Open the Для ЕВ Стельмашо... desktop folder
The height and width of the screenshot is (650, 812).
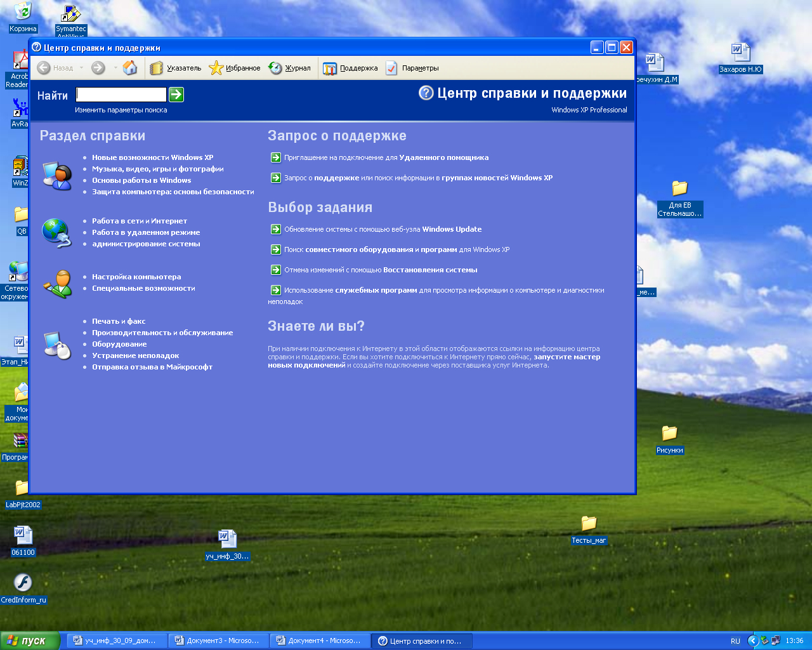pos(680,199)
